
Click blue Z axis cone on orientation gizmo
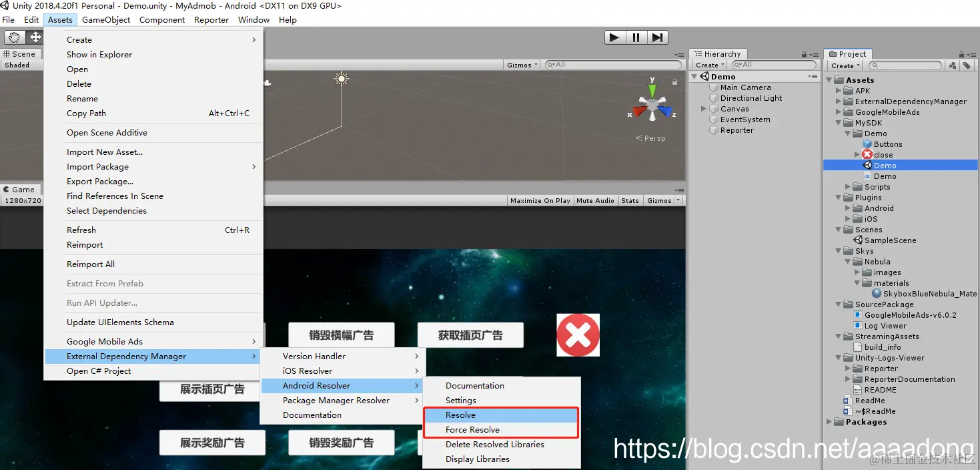[664, 111]
